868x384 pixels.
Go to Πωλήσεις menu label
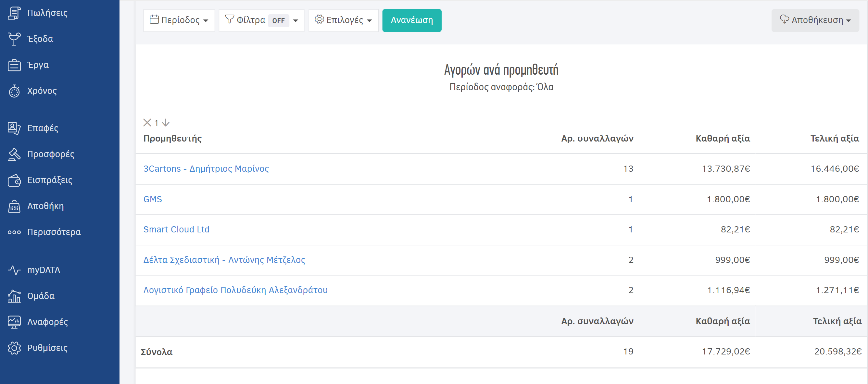47,13
